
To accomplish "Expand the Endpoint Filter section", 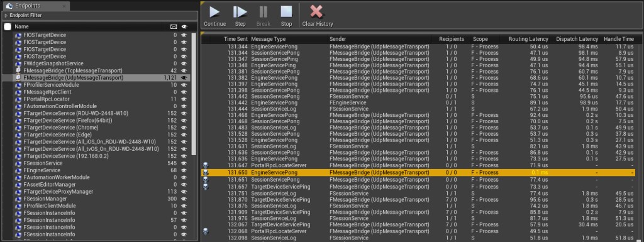I will click(6, 15).
